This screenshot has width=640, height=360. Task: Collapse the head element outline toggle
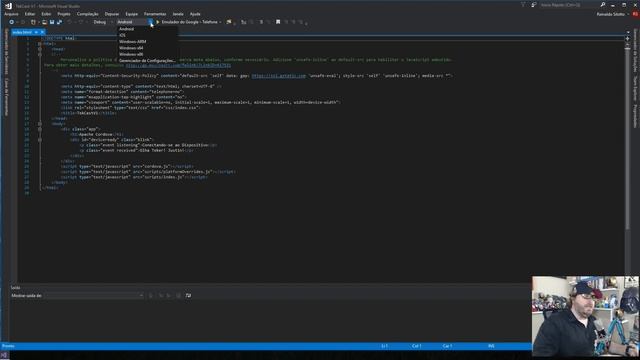click(x=40, y=49)
